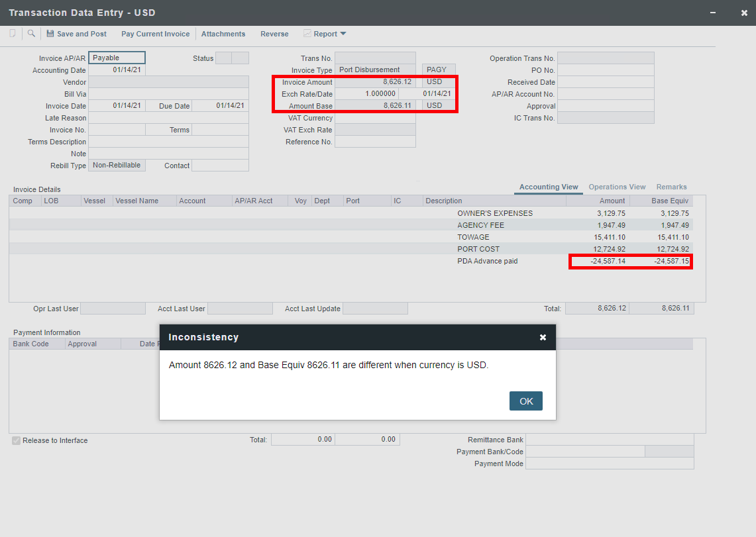Click the new document icon in toolbar

click(13, 34)
